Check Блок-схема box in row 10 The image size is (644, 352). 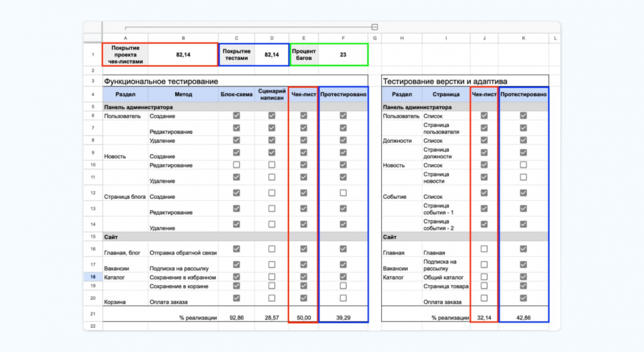(236, 165)
